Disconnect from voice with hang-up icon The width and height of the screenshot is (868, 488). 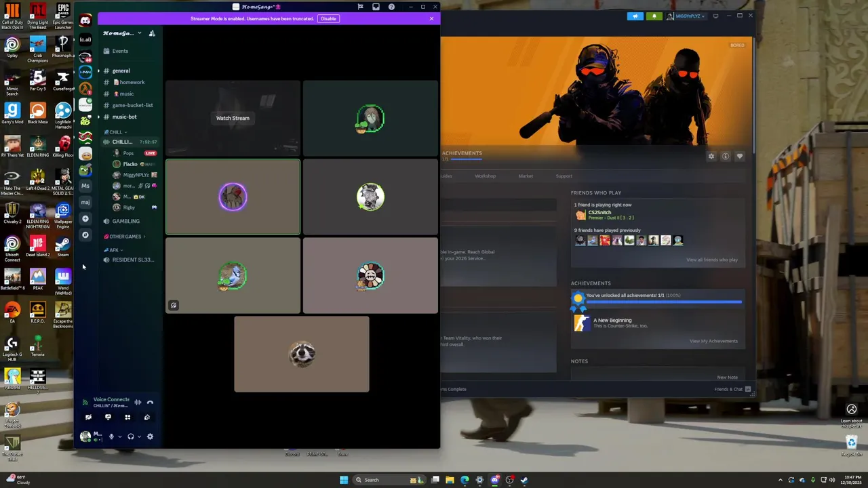point(150,402)
